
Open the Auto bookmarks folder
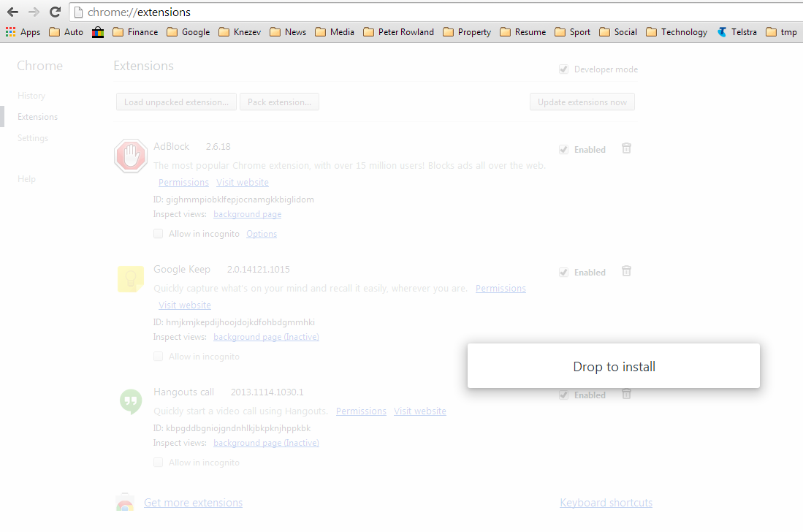(x=66, y=31)
